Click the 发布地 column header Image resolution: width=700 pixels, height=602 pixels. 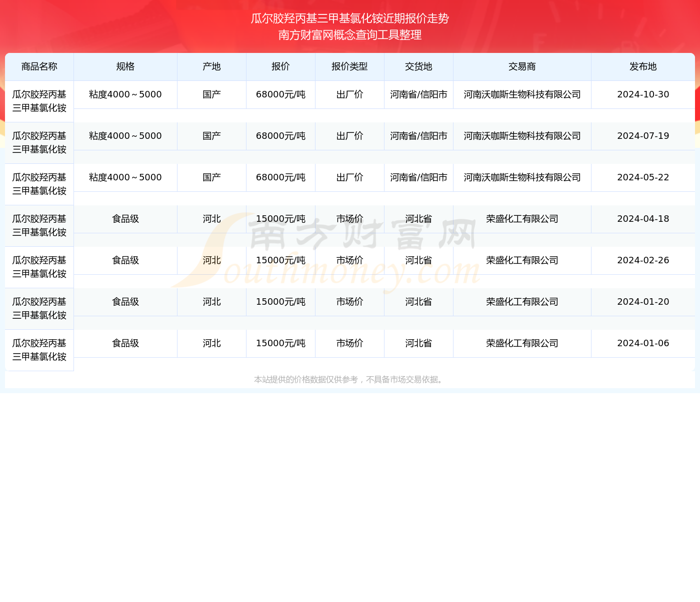point(643,66)
